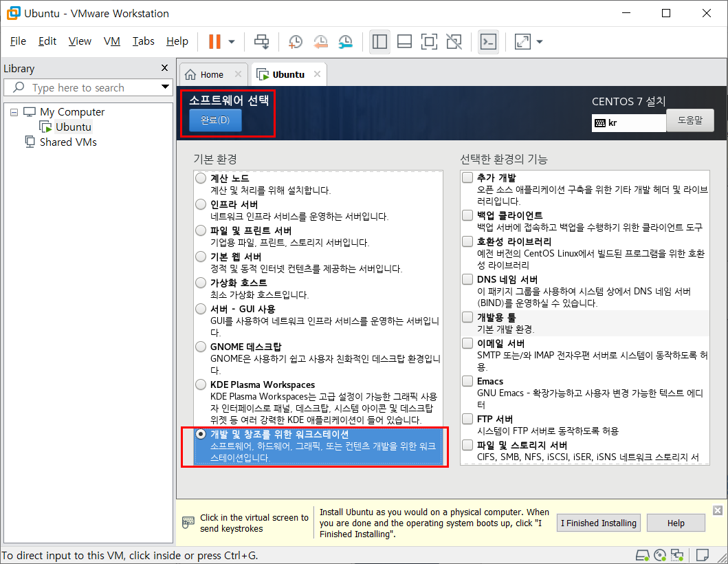Check the DNS 네임 서버 checkbox

click(467, 279)
